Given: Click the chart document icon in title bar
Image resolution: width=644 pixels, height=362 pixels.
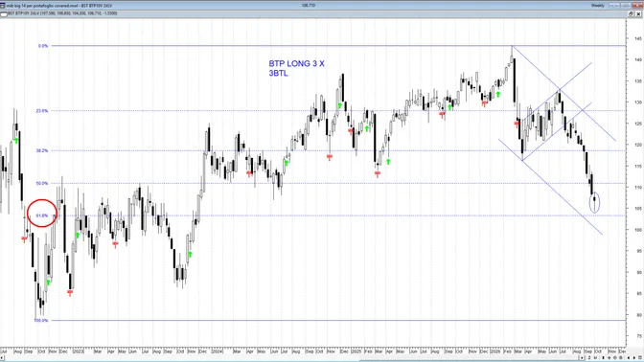Looking at the screenshot, I should tap(3, 6).
